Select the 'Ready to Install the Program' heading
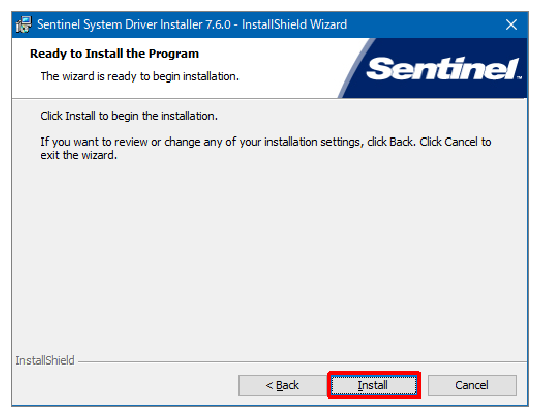 [114, 54]
